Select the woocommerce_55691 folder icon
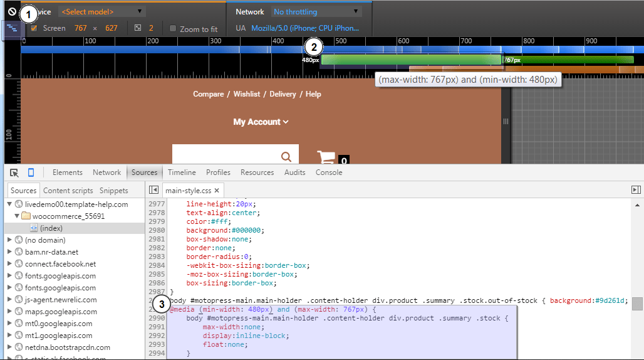644x360 pixels. pos(26,216)
